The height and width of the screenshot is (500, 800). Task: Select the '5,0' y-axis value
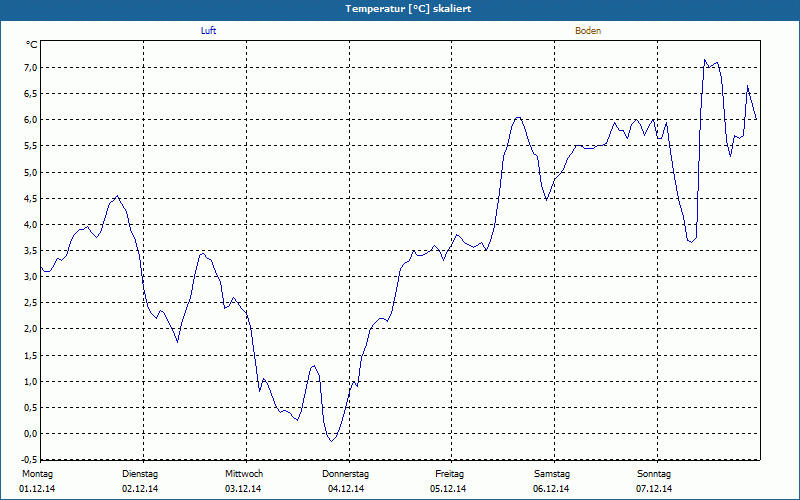[x=31, y=172]
